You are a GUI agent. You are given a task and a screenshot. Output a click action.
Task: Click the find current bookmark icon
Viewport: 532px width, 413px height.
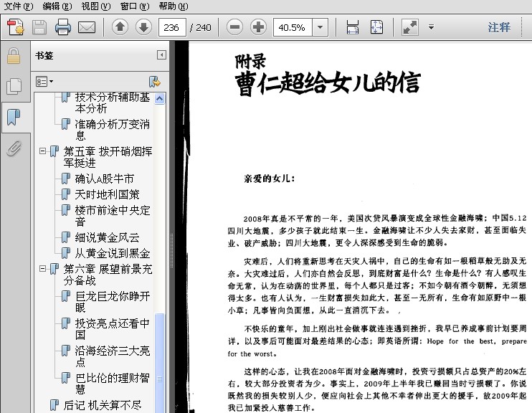[155, 82]
